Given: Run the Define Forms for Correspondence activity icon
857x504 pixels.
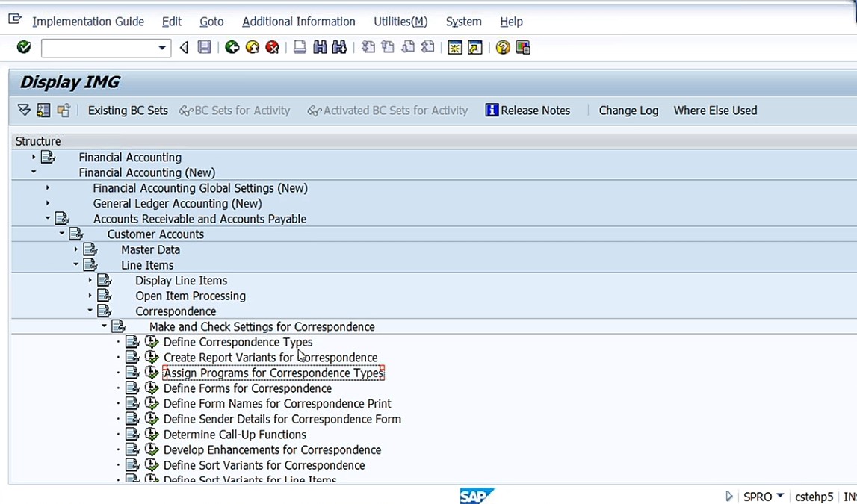Looking at the screenshot, I should tap(152, 388).
